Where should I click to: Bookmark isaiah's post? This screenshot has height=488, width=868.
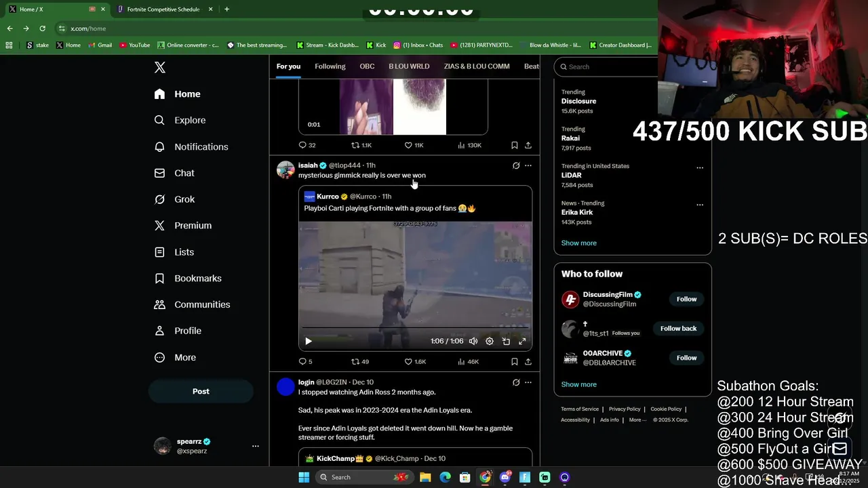pyautogui.click(x=515, y=362)
